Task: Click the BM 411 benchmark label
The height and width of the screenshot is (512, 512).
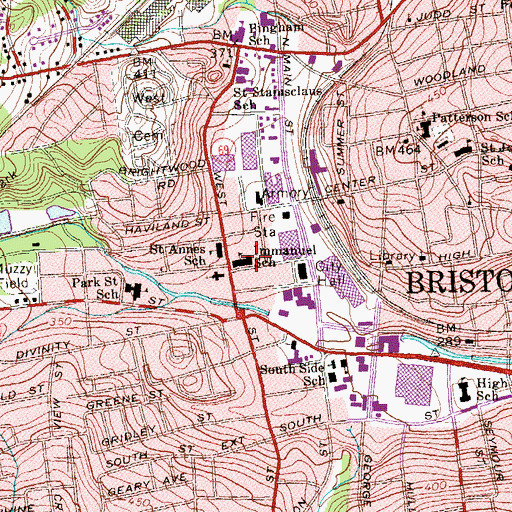Action: tap(144, 68)
